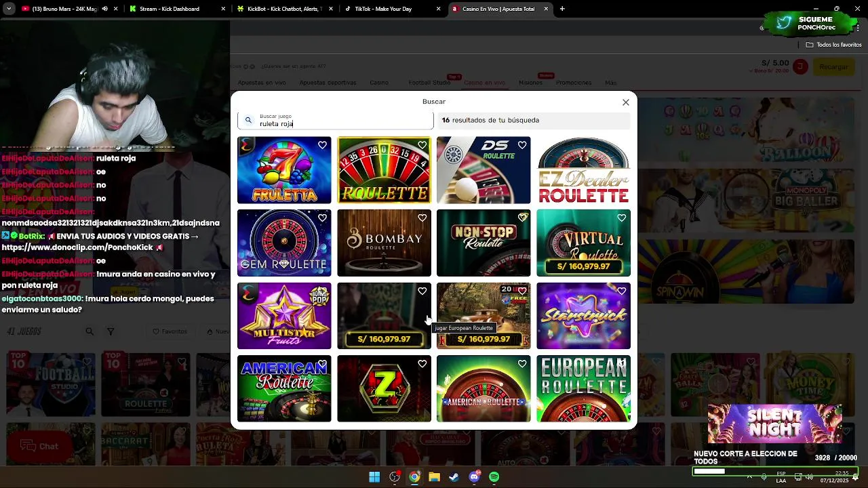Open Todos los favoritos bookmarks folder
Image resolution: width=868 pixels, height=488 pixels.
833,45
